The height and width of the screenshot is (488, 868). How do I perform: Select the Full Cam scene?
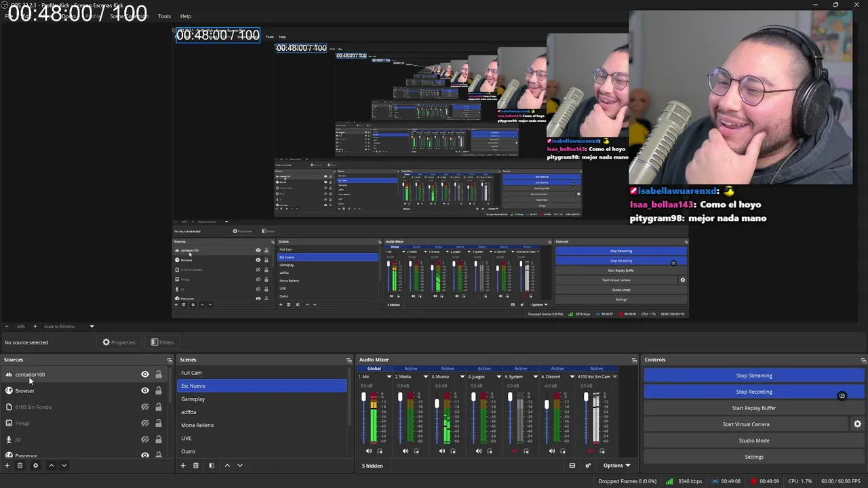point(262,373)
